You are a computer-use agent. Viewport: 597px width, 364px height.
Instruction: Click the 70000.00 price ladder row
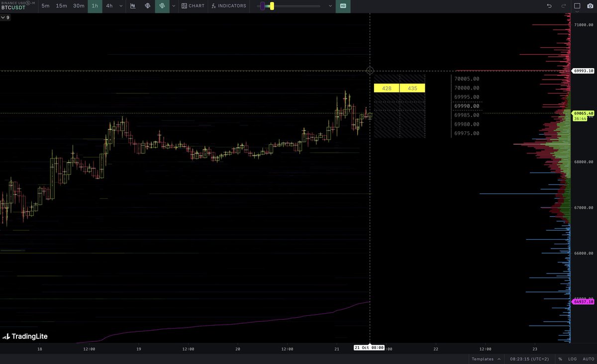[x=467, y=88]
